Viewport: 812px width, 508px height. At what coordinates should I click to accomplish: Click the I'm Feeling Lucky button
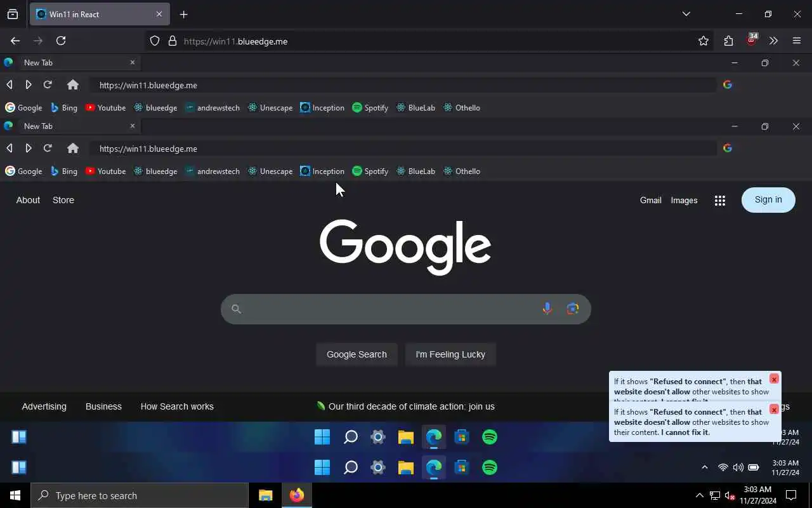pyautogui.click(x=450, y=354)
